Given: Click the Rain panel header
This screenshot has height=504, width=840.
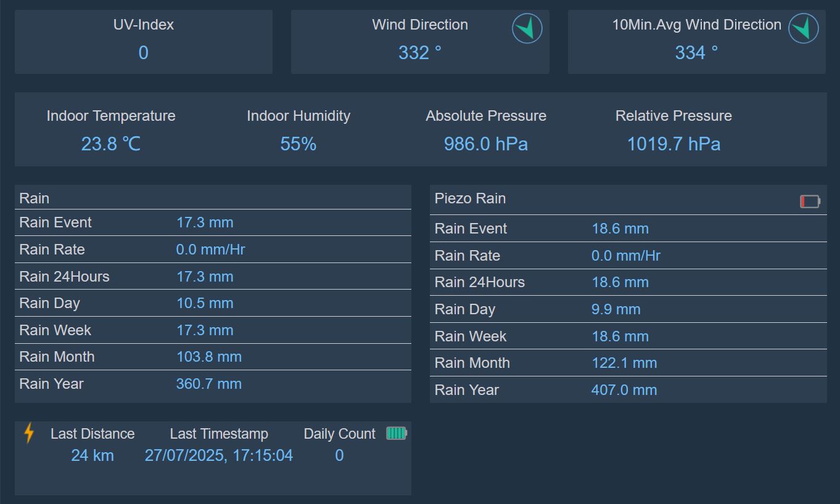Looking at the screenshot, I should pyautogui.click(x=34, y=198).
